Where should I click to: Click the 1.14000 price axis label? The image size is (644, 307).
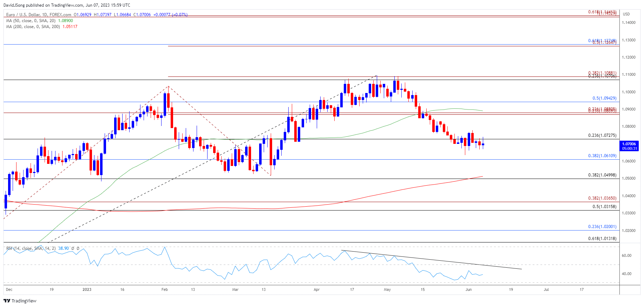coord(629,22)
